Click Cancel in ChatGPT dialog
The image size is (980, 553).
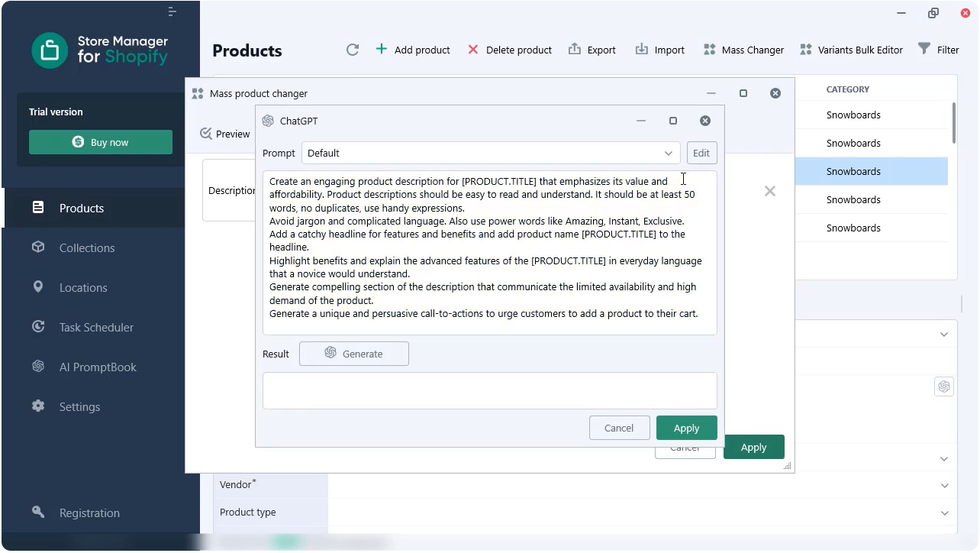(x=619, y=428)
